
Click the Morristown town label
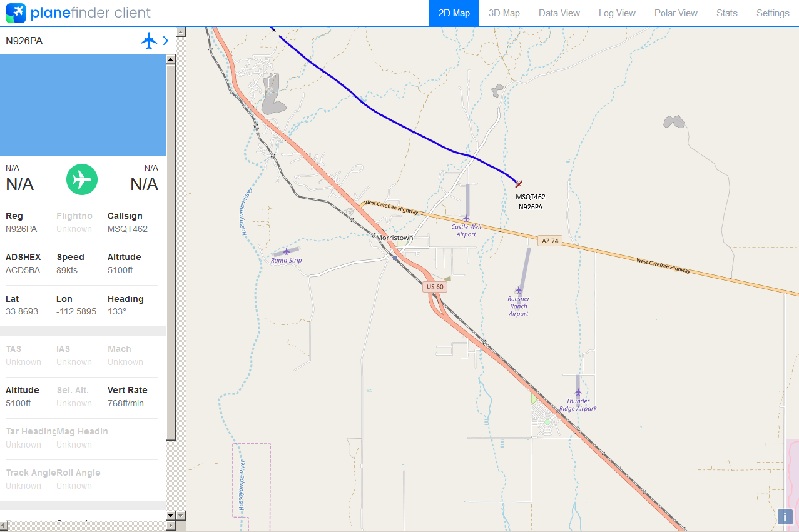[x=394, y=238]
